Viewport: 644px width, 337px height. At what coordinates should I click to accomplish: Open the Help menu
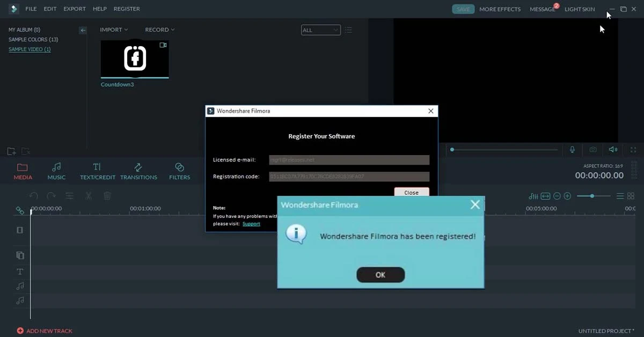pyautogui.click(x=99, y=9)
